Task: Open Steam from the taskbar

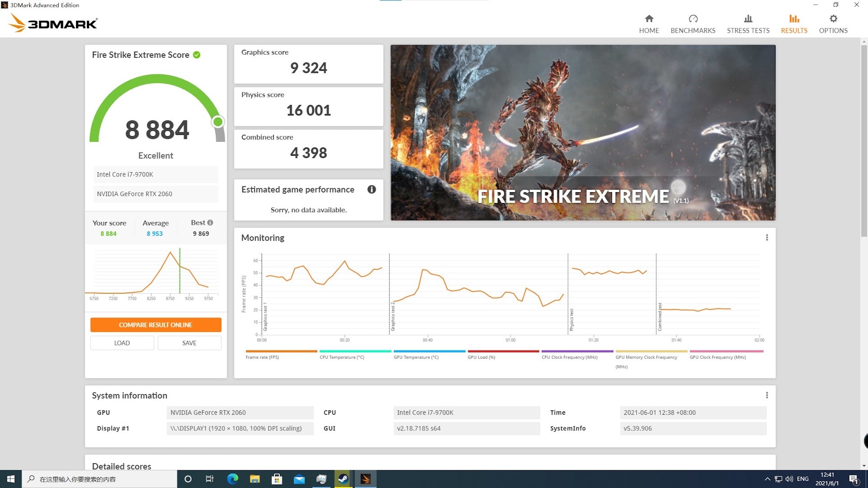Action: click(x=343, y=479)
